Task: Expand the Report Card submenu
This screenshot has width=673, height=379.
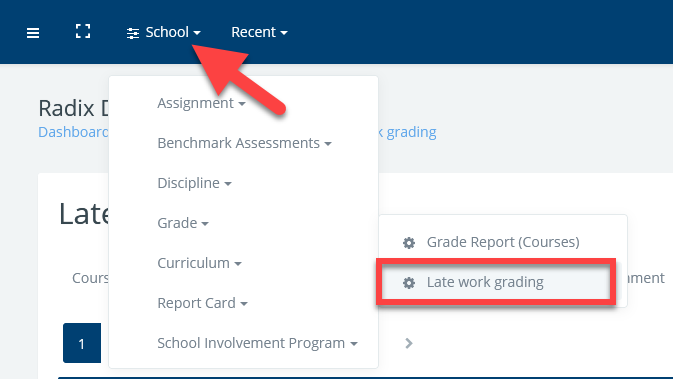Action: tap(202, 303)
